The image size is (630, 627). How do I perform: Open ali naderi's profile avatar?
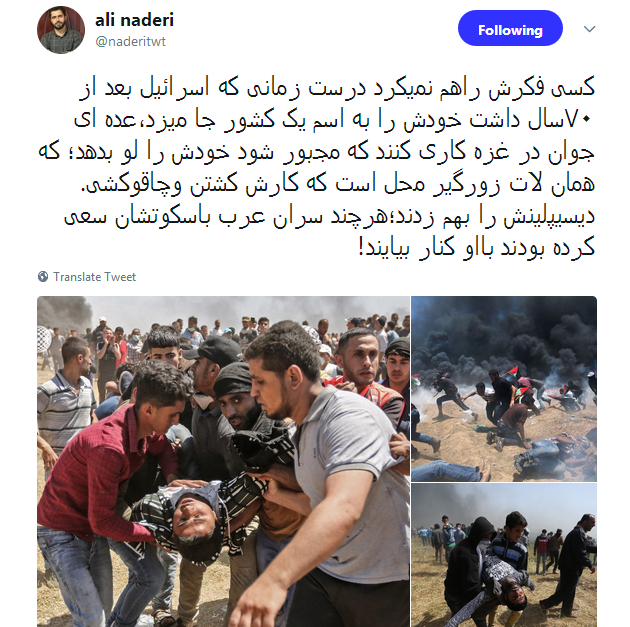(61, 30)
